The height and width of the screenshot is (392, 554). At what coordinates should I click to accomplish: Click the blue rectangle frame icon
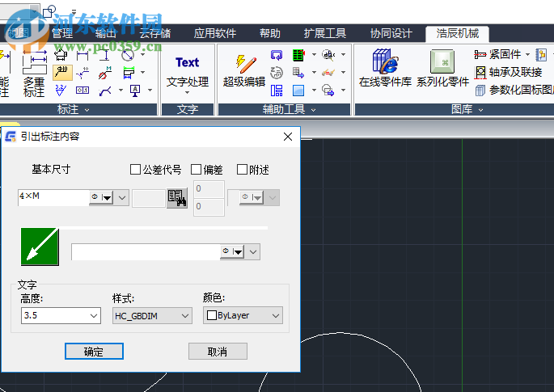(x=298, y=91)
